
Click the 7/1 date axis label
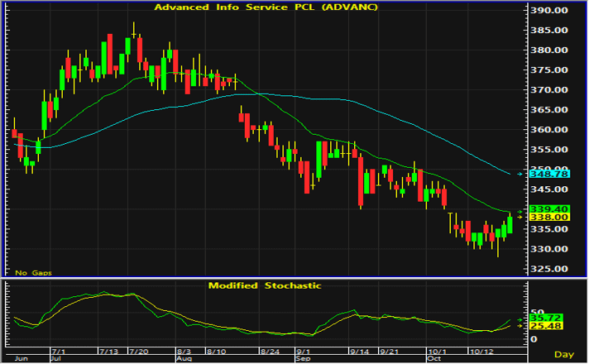point(59,352)
